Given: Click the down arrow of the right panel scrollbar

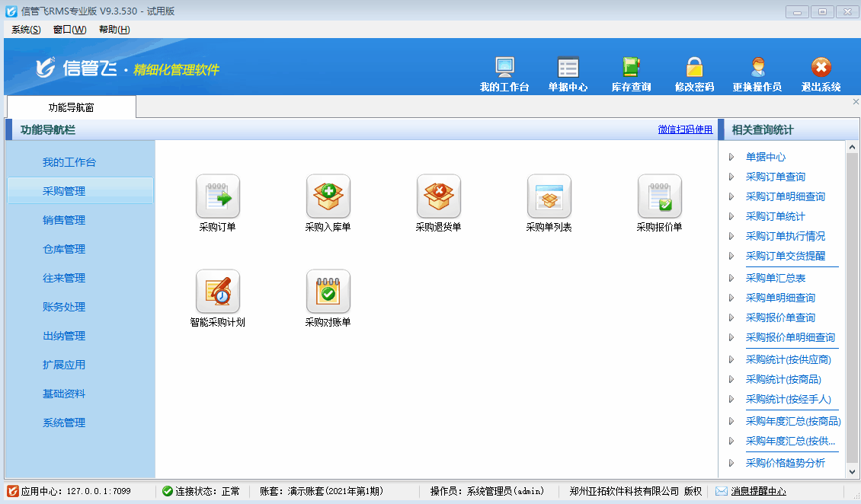Looking at the screenshot, I should point(852,472).
